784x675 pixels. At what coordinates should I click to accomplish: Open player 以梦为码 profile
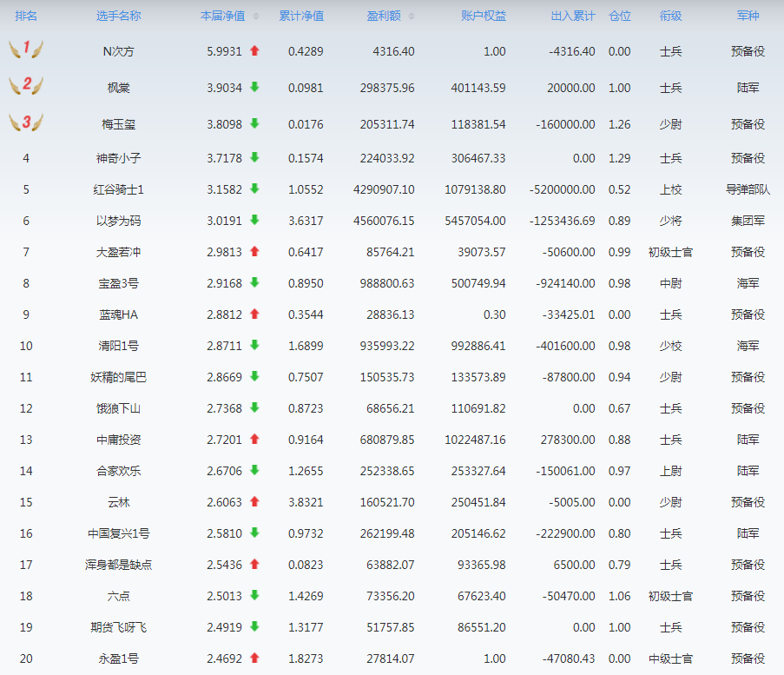pyautogui.click(x=118, y=221)
